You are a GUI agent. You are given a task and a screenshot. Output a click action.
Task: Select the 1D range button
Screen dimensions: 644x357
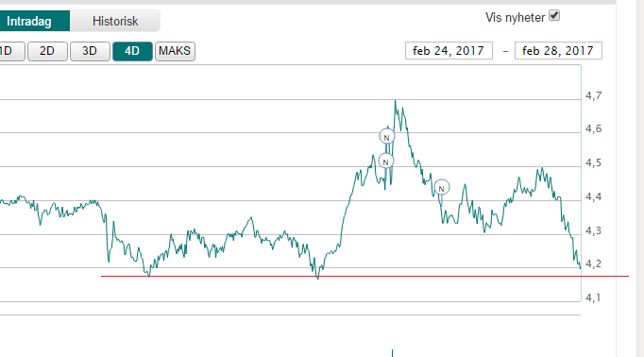(11, 51)
